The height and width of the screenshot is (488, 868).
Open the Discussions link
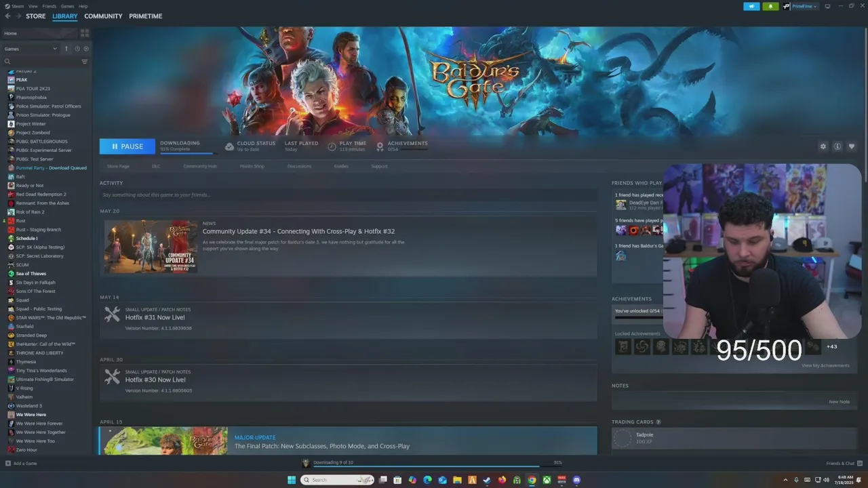[299, 166]
